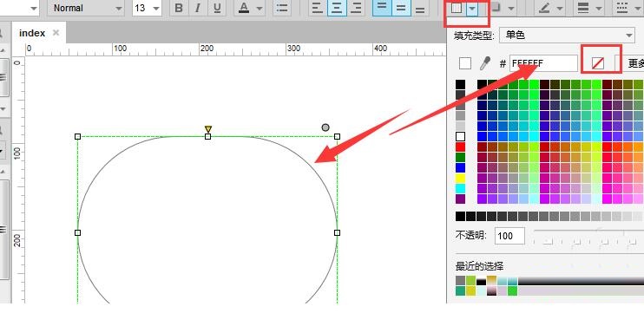Viewport: 644px width, 313px height.
Task: Click the current color preview square
Action: pyautogui.click(x=465, y=63)
